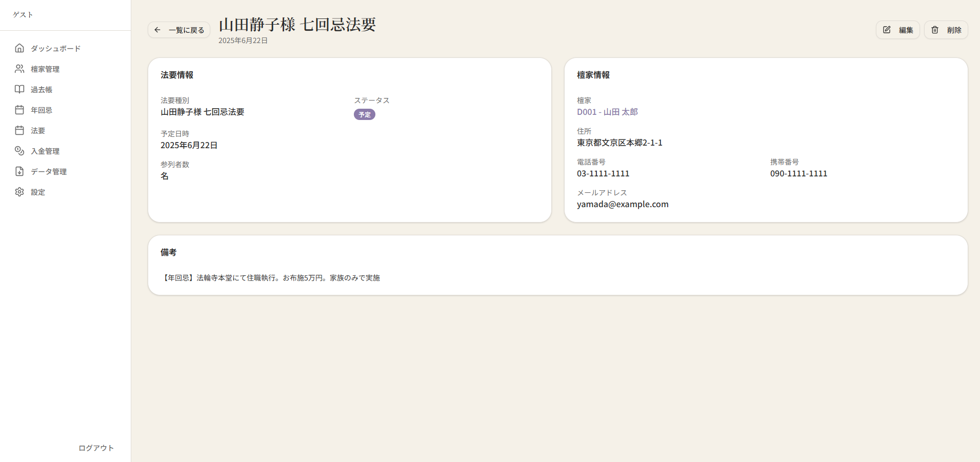Image resolution: width=980 pixels, height=462 pixels.
Task: Open 過去帳 via the book icon
Action: coord(19,89)
